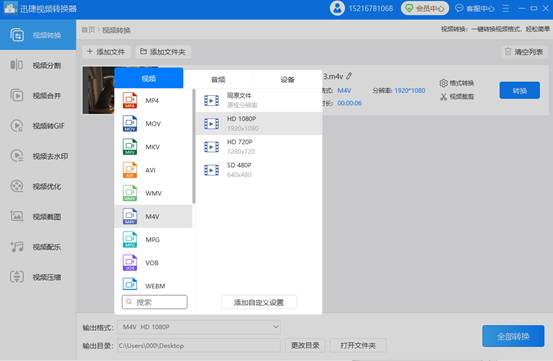Click the 更改目录 button
This screenshot has height=361, width=553.
click(305, 345)
